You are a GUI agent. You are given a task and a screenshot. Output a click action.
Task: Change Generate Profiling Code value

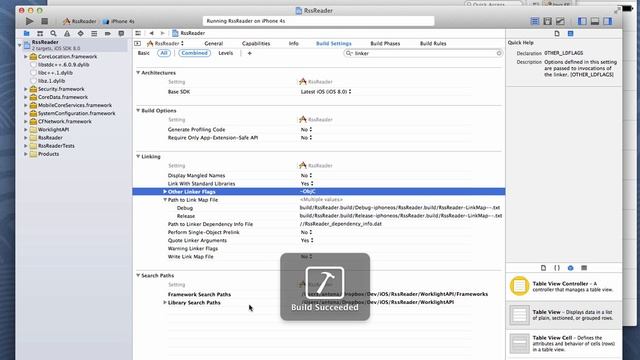click(x=307, y=129)
